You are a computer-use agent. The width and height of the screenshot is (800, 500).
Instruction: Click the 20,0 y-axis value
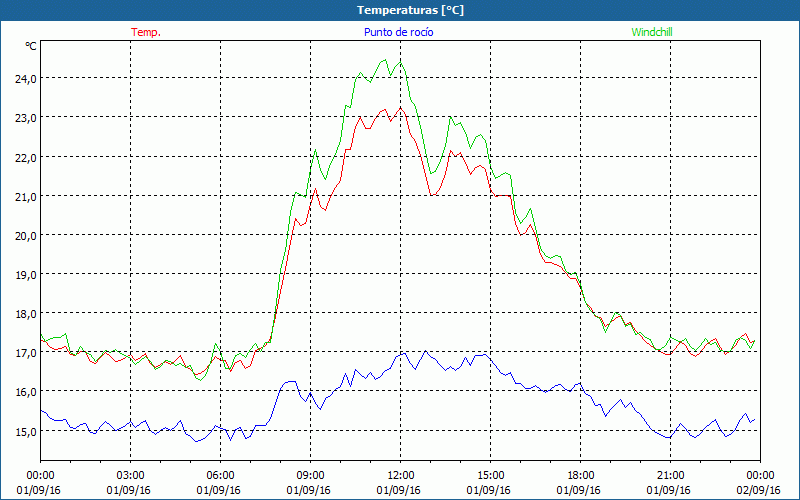click(26, 236)
